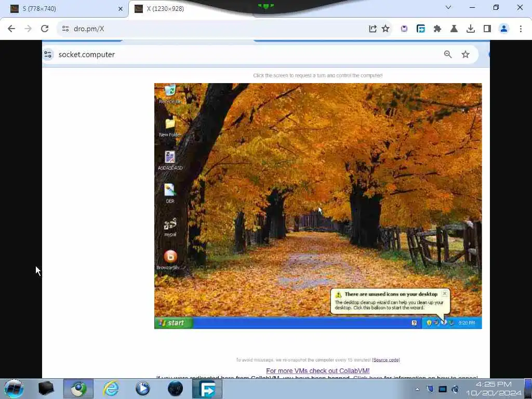Click the XP tray clock 8:20 PM
Viewport: 532px width, 399px height.
pos(467,323)
